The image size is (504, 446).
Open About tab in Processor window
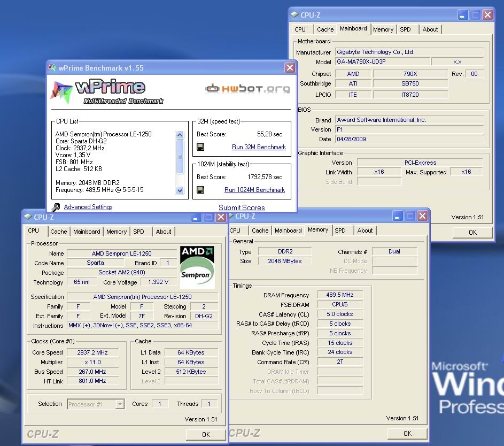[164, 232]
